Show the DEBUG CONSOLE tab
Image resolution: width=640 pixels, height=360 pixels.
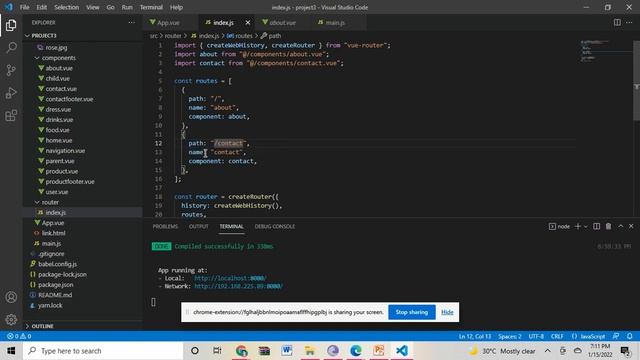274,227
